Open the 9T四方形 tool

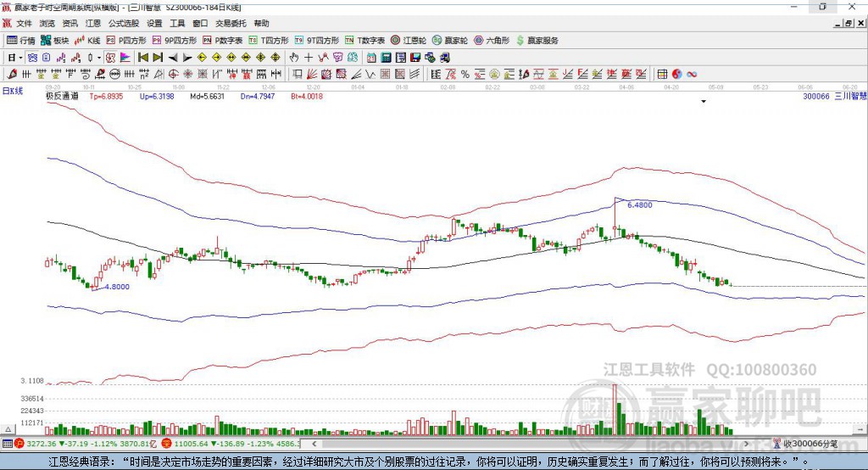(317, 41)
